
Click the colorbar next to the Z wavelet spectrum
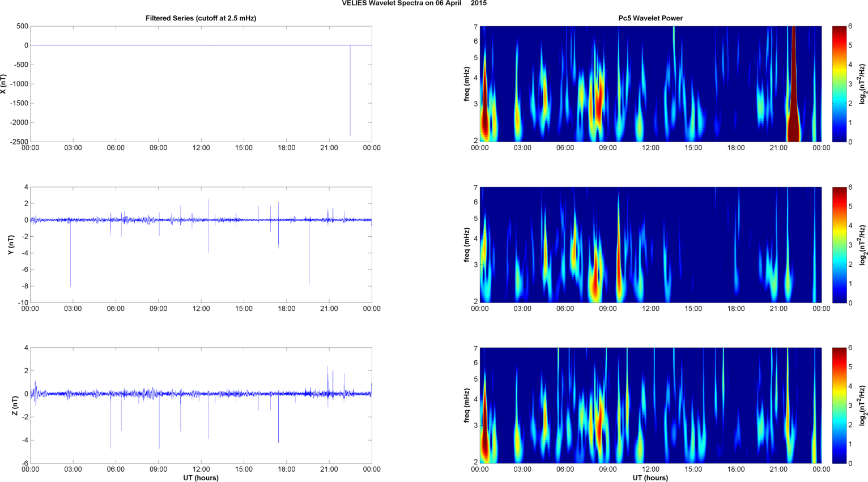click(840, 406)
